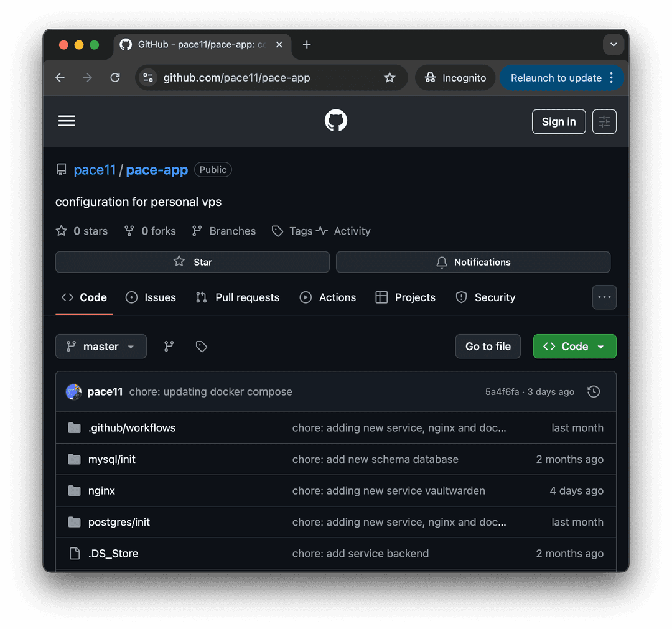Open commit hash 5a4f6fa
Screen dimensions: 672x629
pyautogui.click(x=502, y=391)
